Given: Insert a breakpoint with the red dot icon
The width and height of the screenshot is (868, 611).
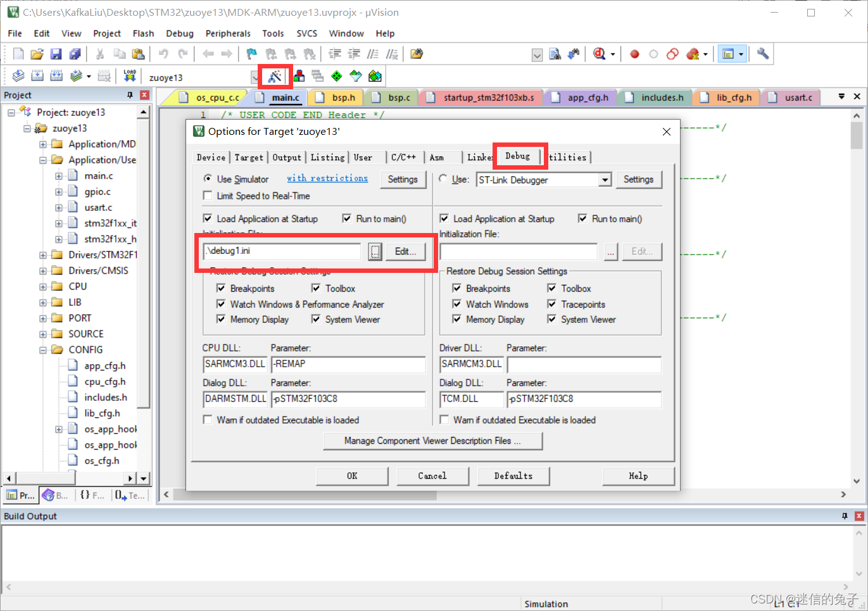Looking at the screenshot, I should tap(634, 54).
